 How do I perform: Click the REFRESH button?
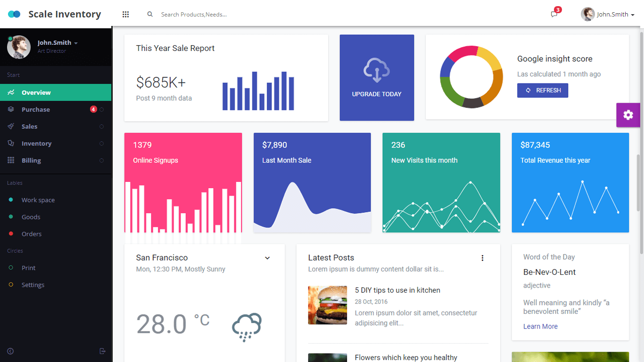(x=543, y=90)
